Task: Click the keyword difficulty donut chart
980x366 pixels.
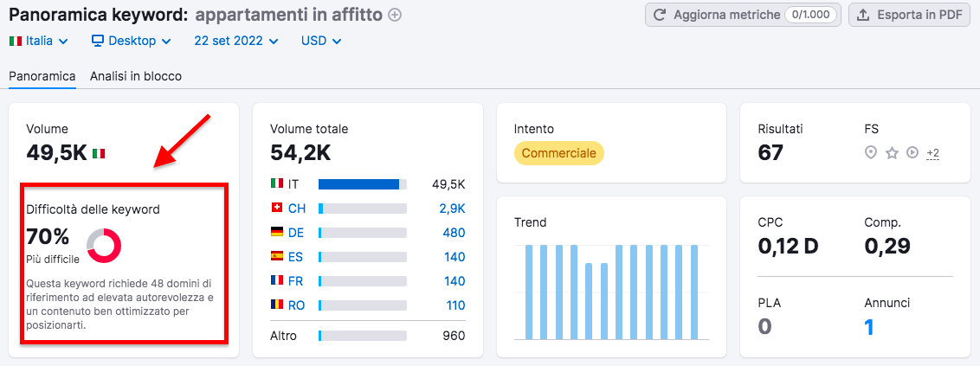Action: (x=104, y=246)
